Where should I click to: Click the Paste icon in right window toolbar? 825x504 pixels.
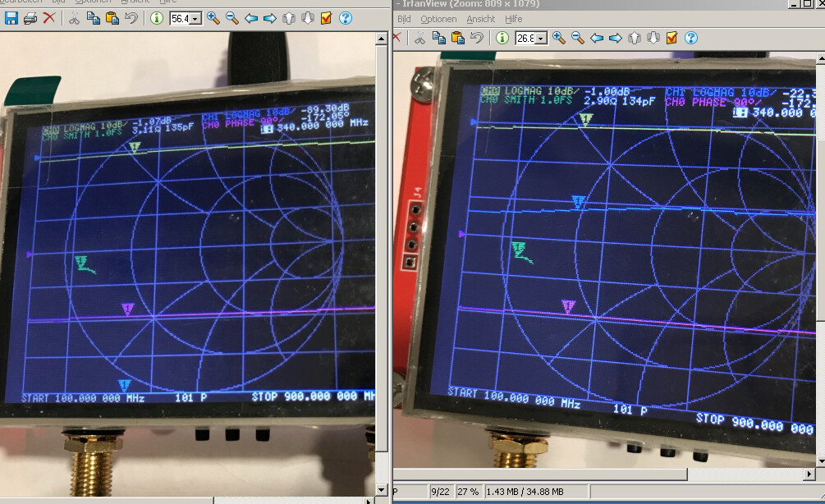(x=458, y=38)
